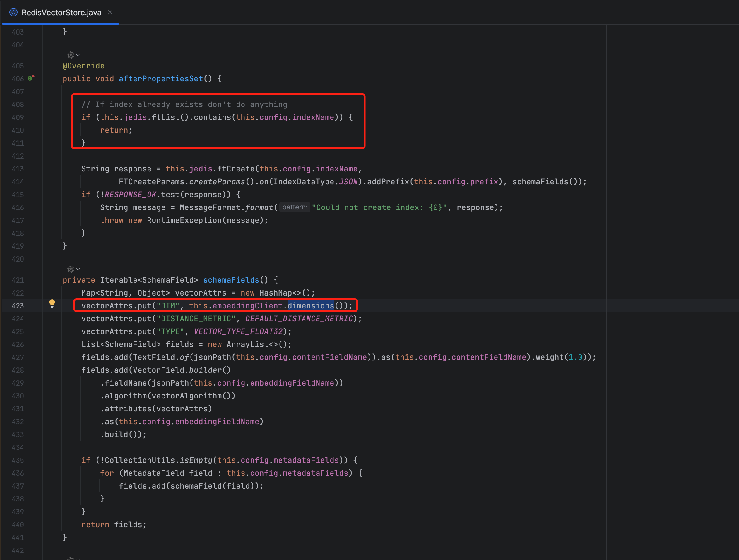
Task: Select the RedisVectorStore.java tab
Action: [x=61, y=12]
